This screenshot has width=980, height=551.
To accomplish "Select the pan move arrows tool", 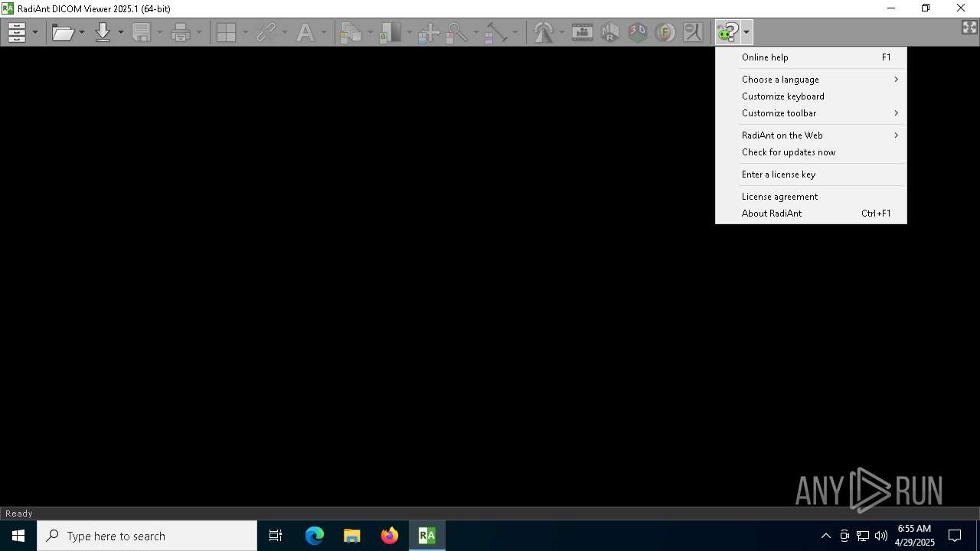I will [x=429, y=32].
